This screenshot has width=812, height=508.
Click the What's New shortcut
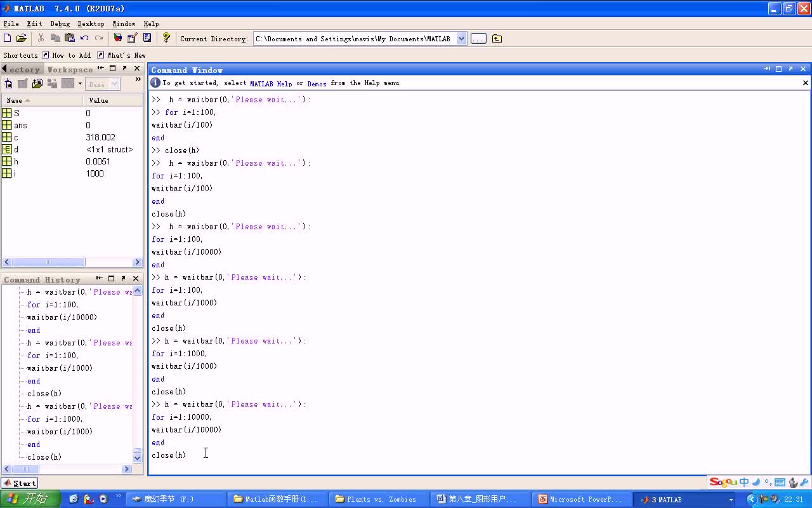pos(121,55)
